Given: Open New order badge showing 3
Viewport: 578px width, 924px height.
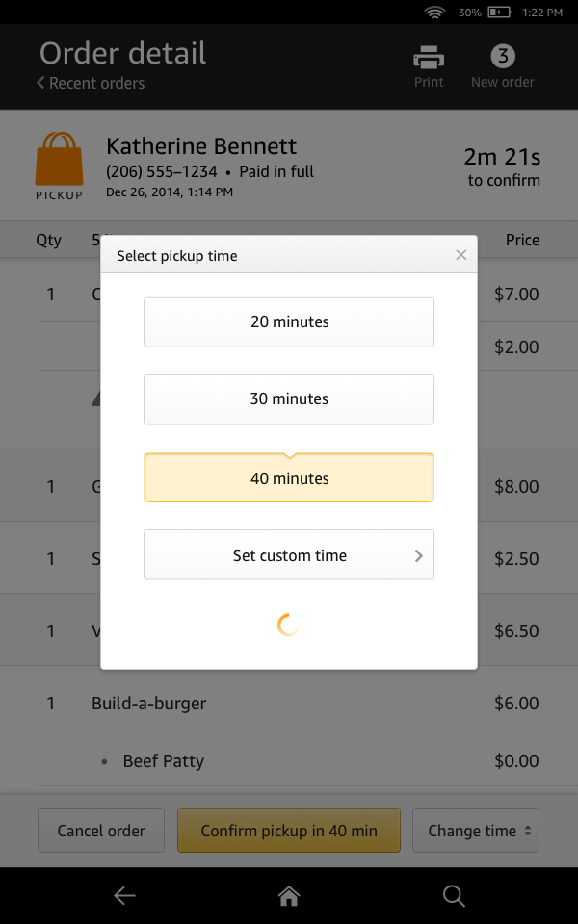Looking at the screenshot, I should [502, 56].
